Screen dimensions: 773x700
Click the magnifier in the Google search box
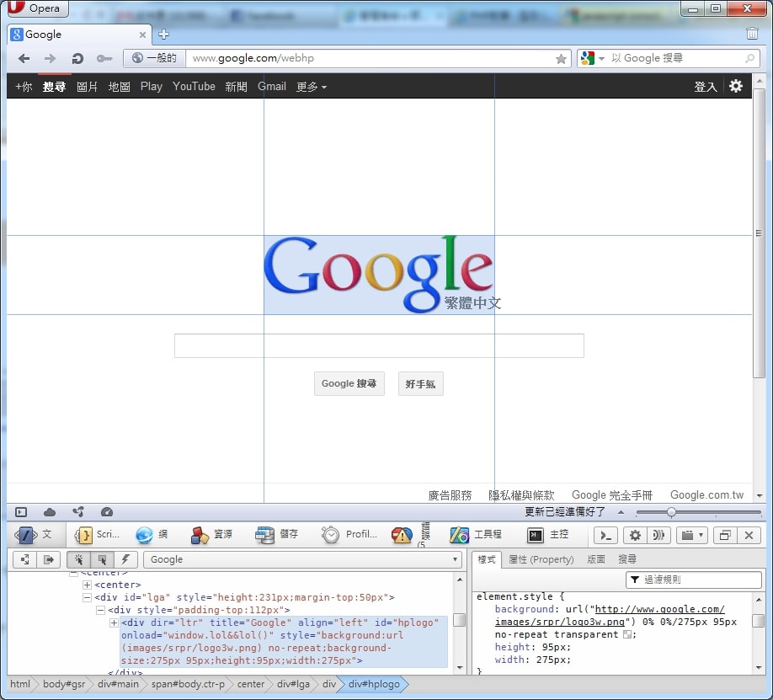(749, 58)
